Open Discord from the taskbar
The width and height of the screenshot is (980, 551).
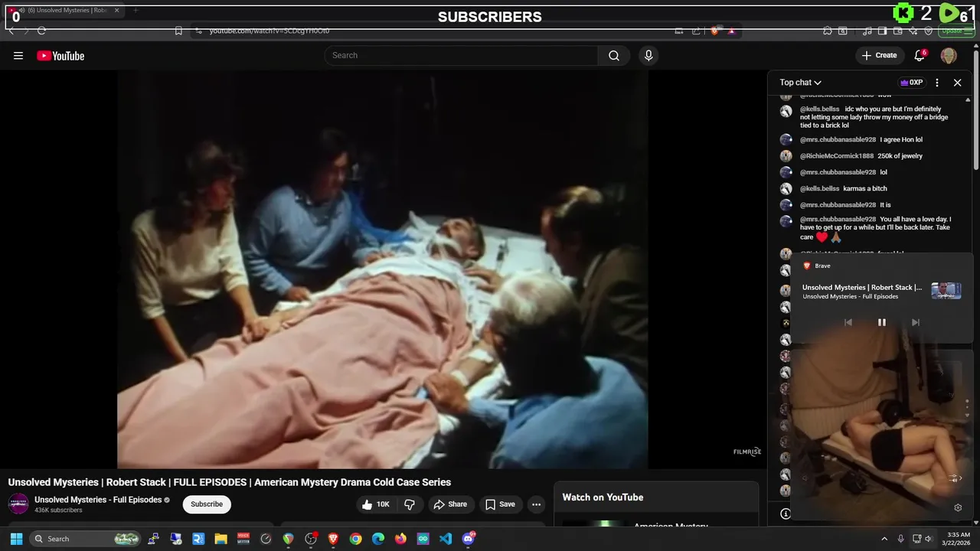pyautogui.click(x=469, y=539)
